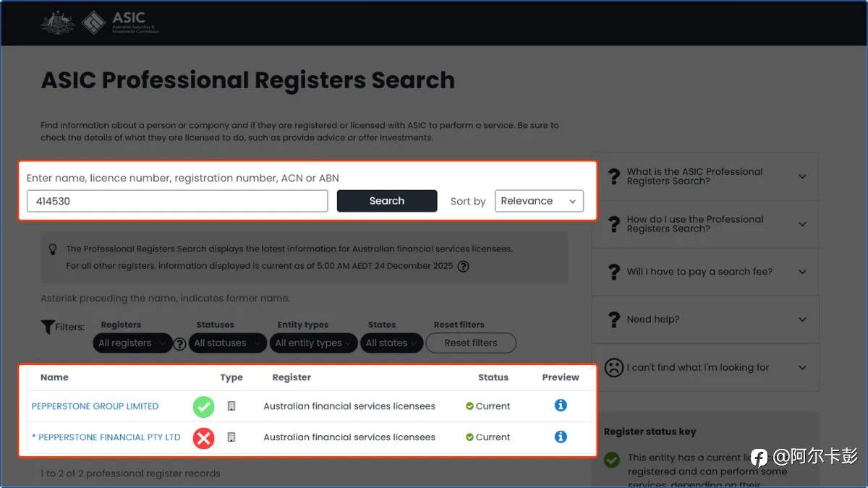Click the help icon beside the December 2025 date
This screenshot has width=868, height=488.
(464, 266)
